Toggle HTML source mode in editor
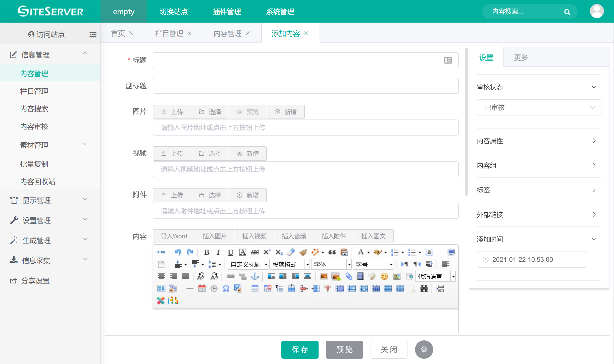This screenshot has height=364, width=614. (161, 252)
